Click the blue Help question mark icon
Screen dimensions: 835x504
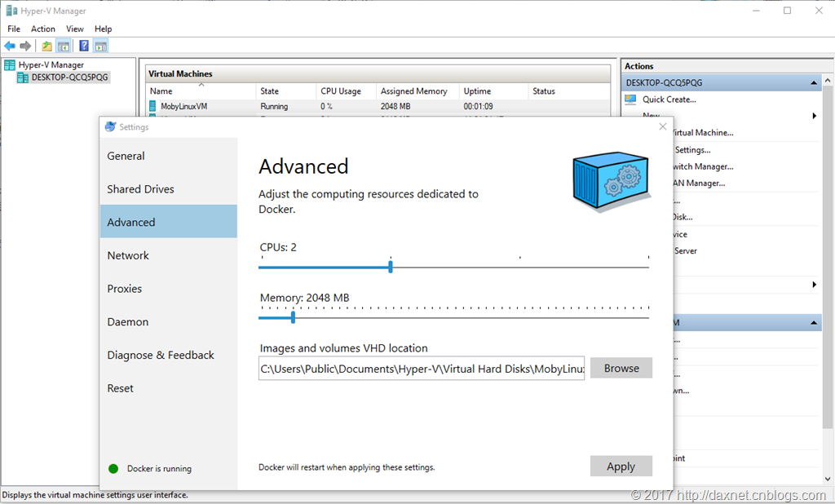tap(84, 46)
